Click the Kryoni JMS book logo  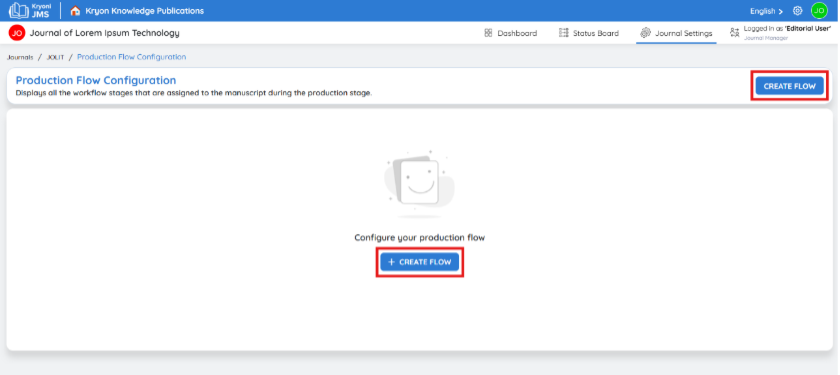(x=30, y=10)
